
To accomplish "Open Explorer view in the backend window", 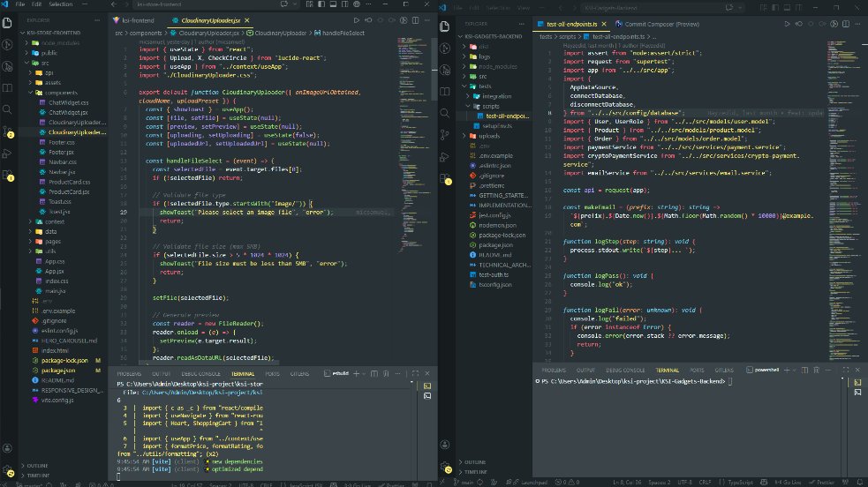I will click(x=444, y=26).
